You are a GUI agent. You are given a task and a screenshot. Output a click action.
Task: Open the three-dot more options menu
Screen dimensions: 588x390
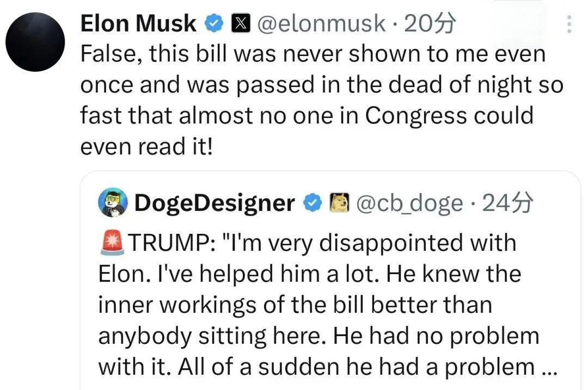(569, 24)
